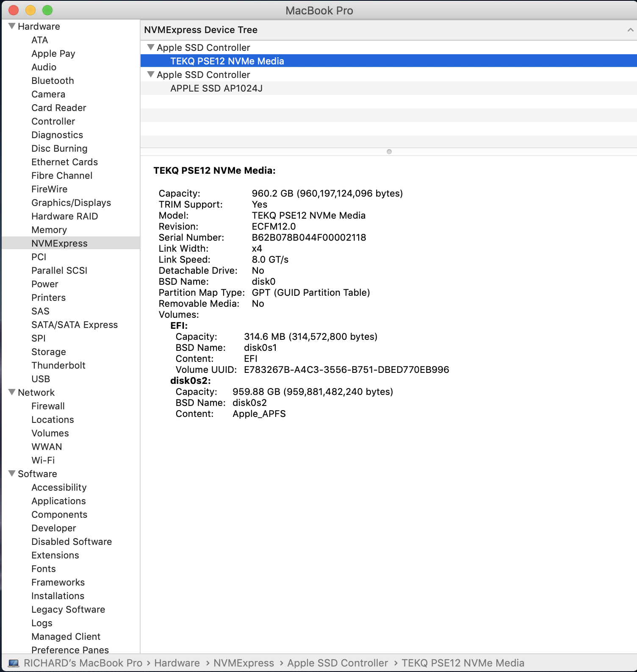Select TEKQ PSE12 NVMe Media row
This screenshot has height=672, width=637.
click(388, 61)
